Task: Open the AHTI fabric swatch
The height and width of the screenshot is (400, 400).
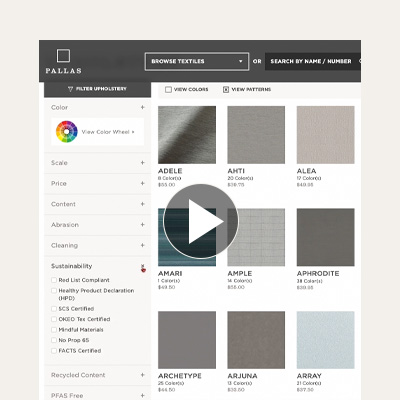Action: point(256,135)
